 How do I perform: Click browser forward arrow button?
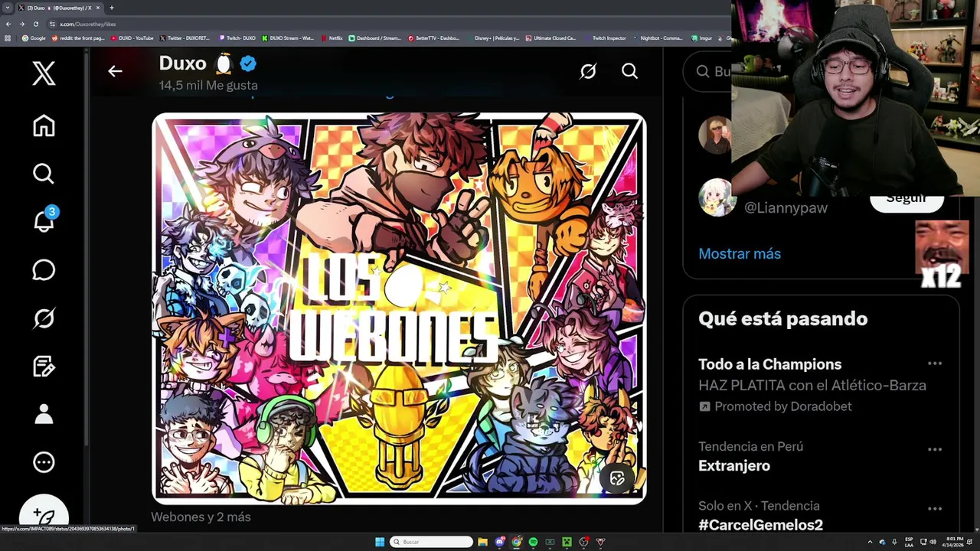21,24
